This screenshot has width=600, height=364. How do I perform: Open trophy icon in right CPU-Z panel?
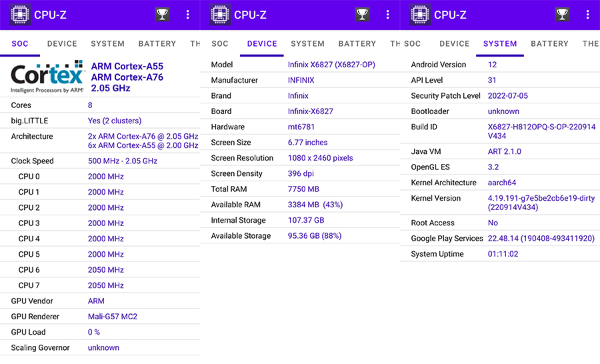pos(562,15)
